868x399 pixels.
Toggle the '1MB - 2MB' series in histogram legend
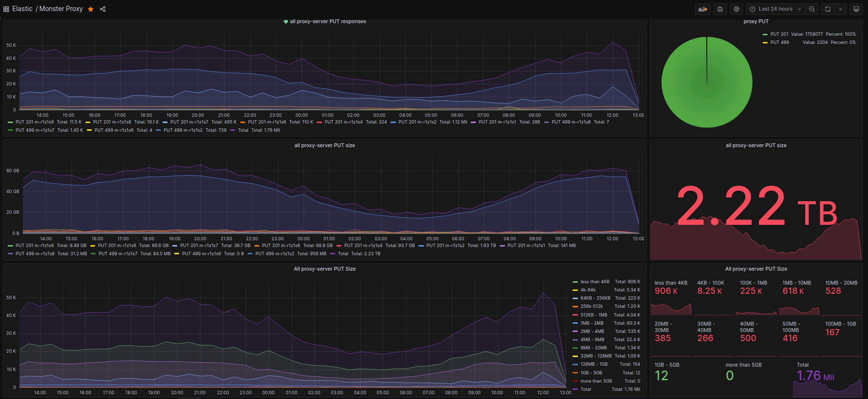tap(592, 323)
